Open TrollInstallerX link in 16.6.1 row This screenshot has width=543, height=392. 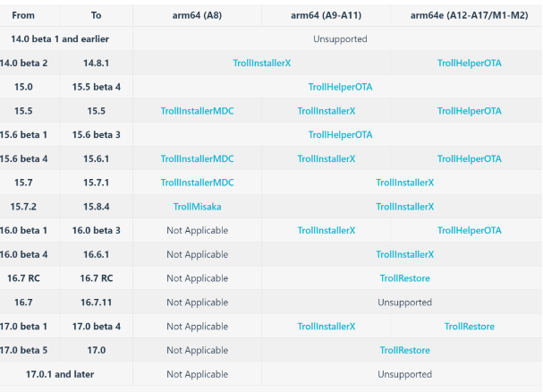pos(405,254)
